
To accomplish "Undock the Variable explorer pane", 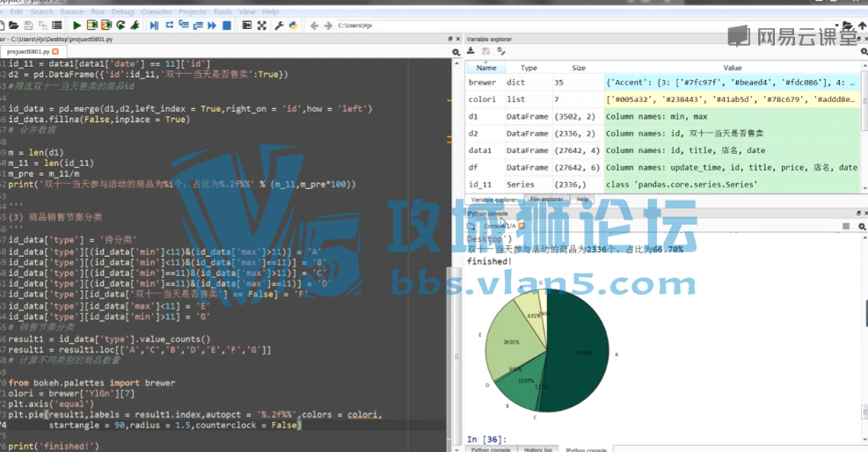I will 858,40.
